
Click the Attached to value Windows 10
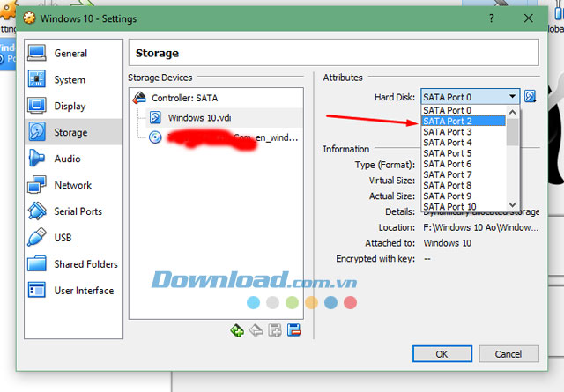448,243
